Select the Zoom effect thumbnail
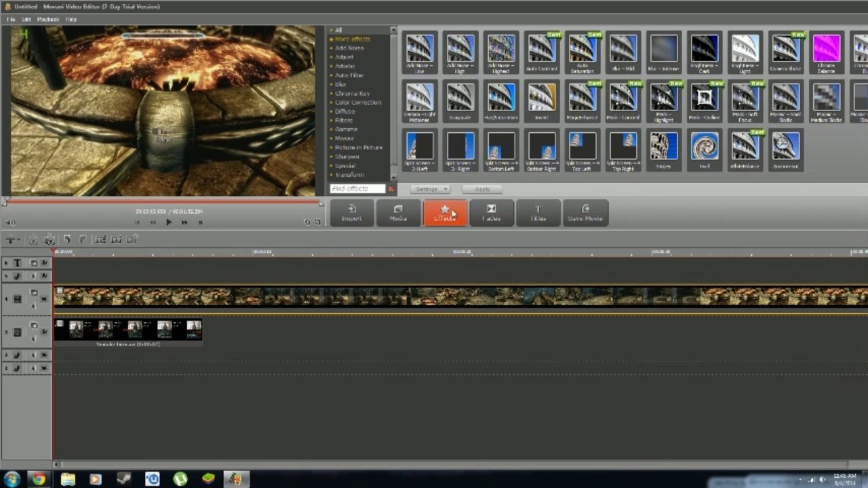 coord(786,150)
